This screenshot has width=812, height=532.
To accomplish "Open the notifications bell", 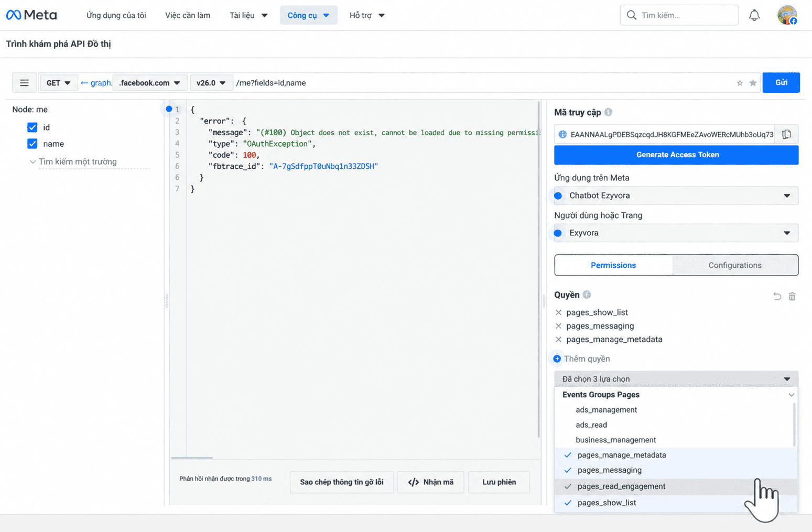I will point(754,15).
